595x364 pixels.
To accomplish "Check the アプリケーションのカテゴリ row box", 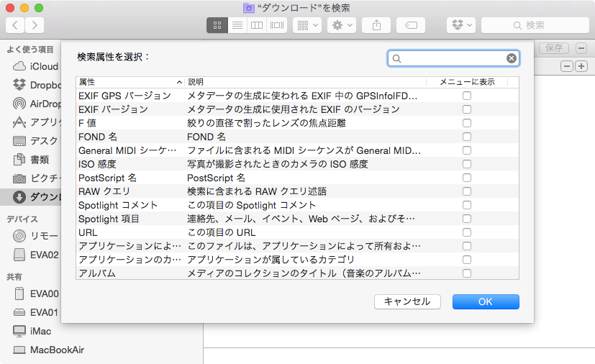I will 467,260.
